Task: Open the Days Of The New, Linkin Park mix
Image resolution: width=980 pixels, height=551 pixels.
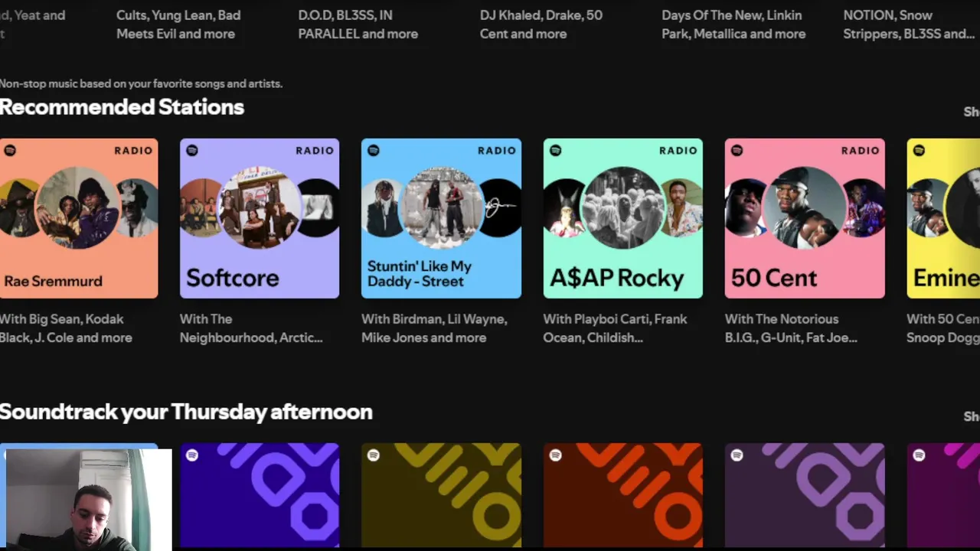Action: tap(733, 24)
